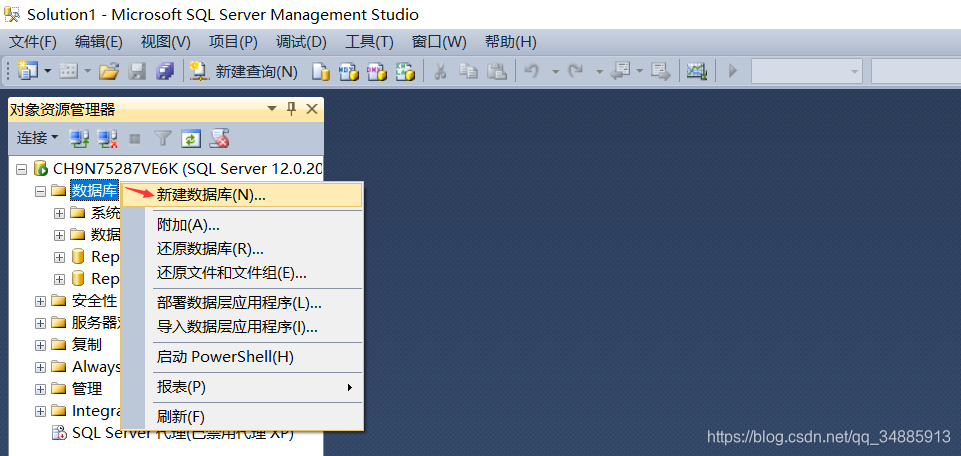Choose 启动 PowerShell(H) menu entry
The width and height of the screenshot is (961, 456).
point(243,357)
